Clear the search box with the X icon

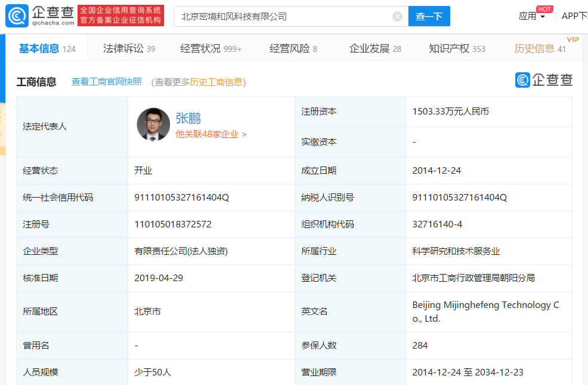[x=397, y=17]
